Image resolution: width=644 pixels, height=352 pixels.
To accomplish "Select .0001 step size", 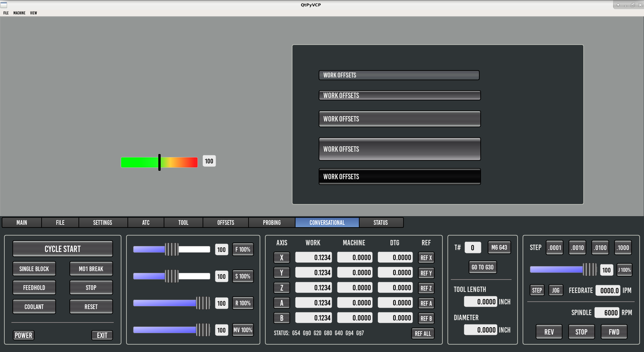I will tap(555, 248).
